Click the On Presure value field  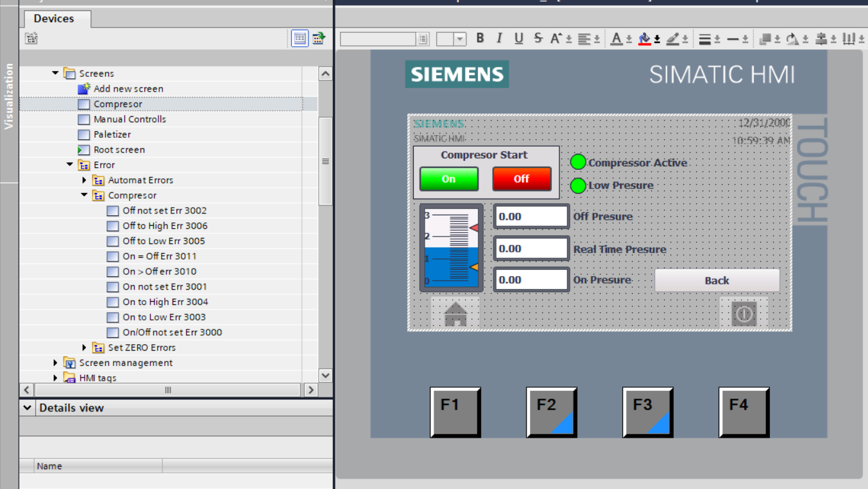[531, 280]
